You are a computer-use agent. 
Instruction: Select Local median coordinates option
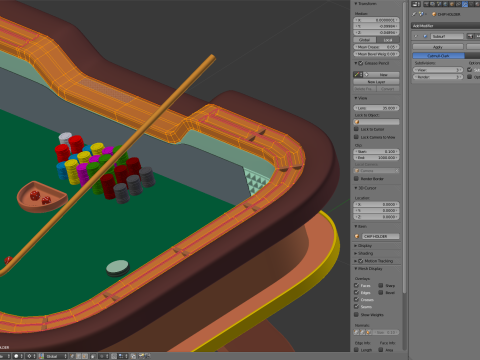pyautogui.click(x=388, y=40)
